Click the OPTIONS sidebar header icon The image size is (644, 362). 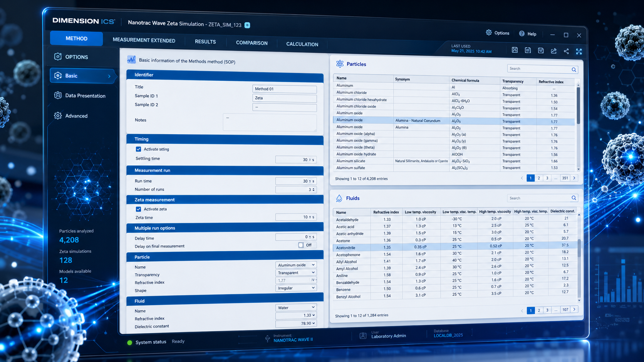pos(58,57)
